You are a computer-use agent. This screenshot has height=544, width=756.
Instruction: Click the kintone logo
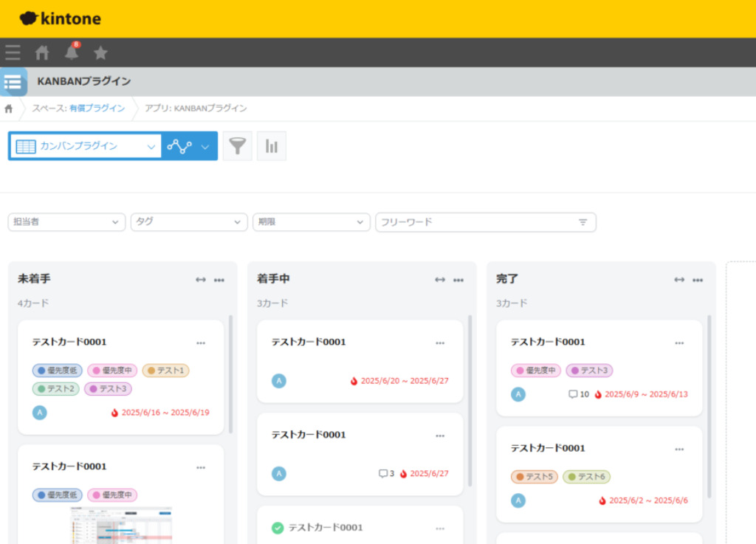pyautogui.click(x=61, y=18)
